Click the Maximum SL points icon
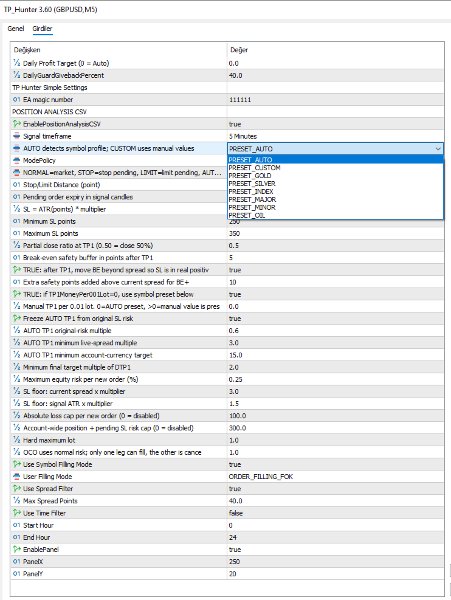The height and width of the screenshot is (600, 451). [x=16, y=233]
